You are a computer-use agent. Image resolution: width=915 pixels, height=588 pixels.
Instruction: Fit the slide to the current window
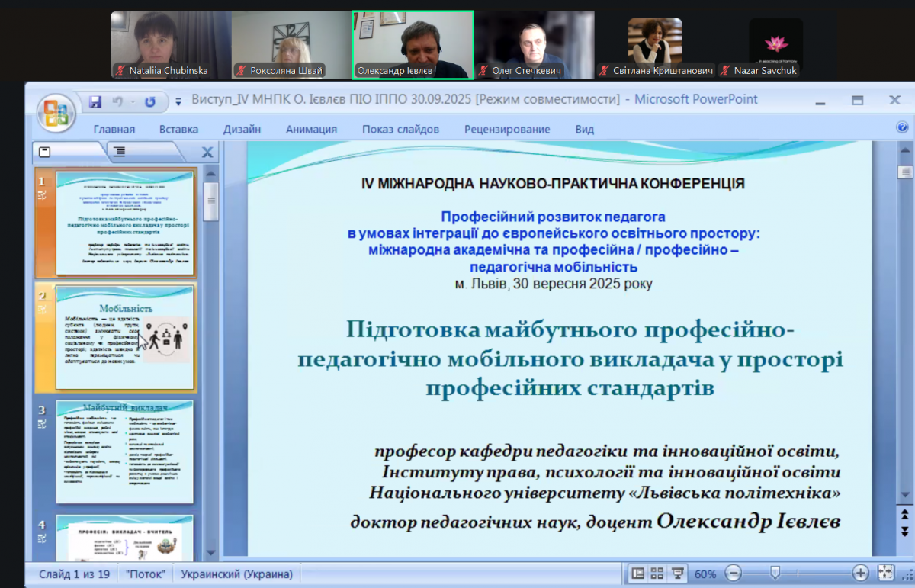[884, 572]
